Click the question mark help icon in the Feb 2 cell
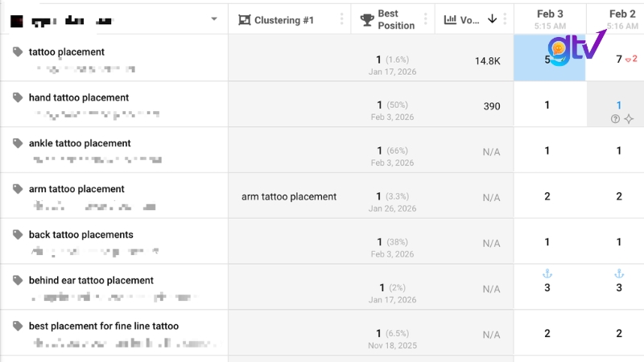 pos(616,119)
